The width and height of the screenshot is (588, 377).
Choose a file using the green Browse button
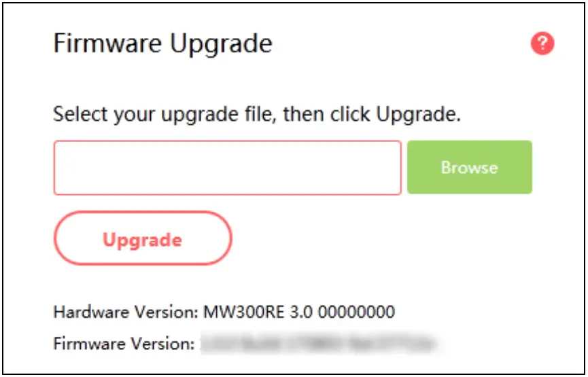point(470,167)
